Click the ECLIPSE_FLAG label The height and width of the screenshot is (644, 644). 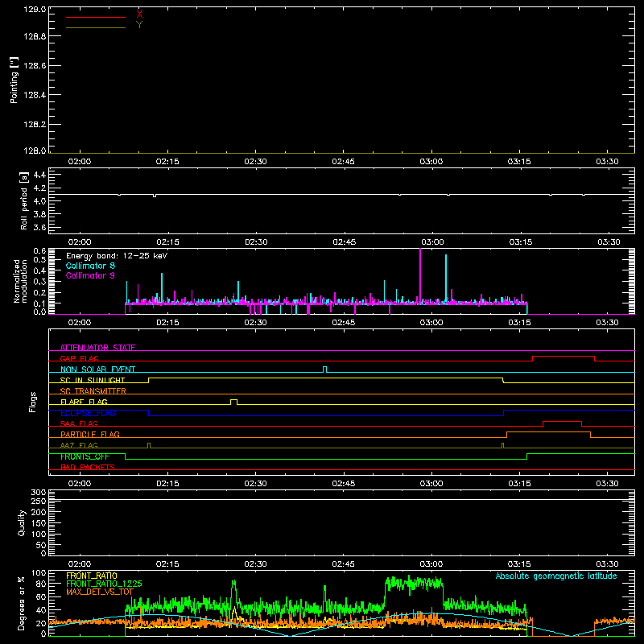pyautogui.click(x=88, y=413)
